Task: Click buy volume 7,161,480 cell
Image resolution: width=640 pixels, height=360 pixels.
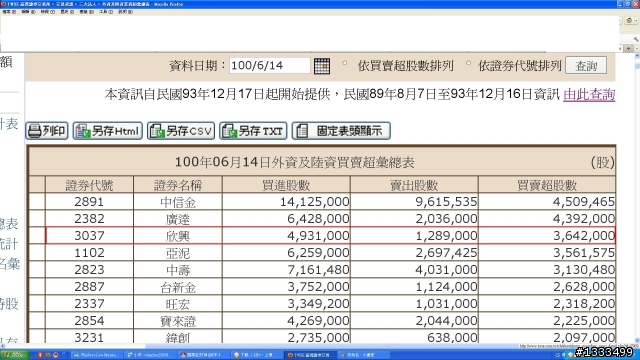Action: (x=286, y=270)
